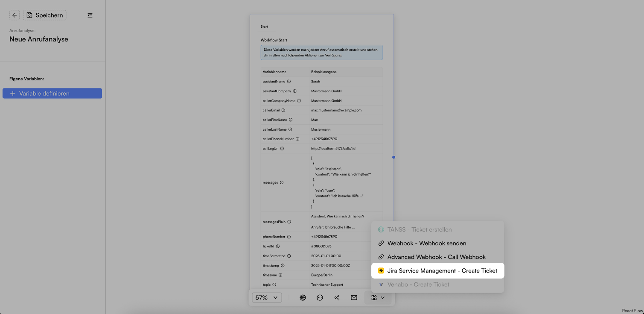Click the Workflow Start heading

click(x=274, y=40)
